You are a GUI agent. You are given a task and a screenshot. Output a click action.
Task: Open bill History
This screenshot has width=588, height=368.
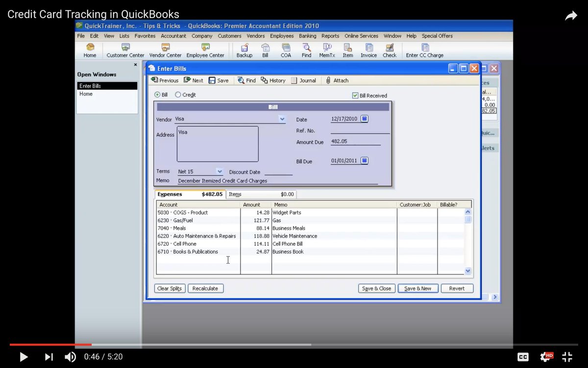273,80
